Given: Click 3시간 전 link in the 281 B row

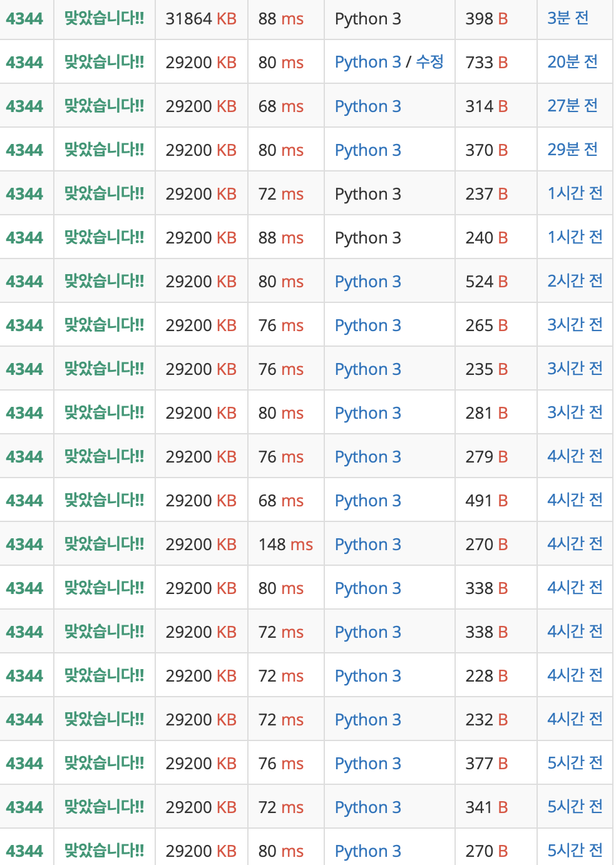Looking at the screenshot, I should (575, 412).
